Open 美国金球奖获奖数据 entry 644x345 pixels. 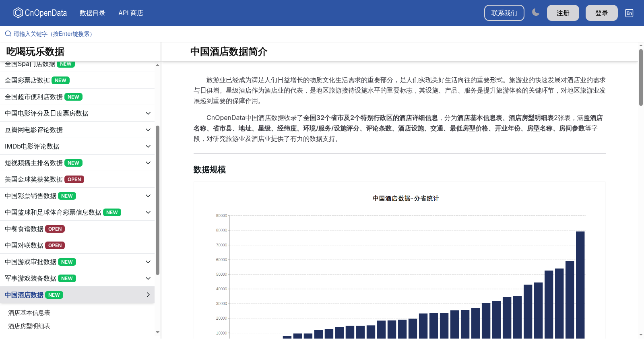77,179
